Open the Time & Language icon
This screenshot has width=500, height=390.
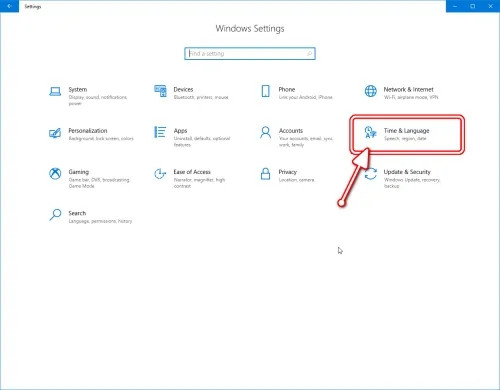pos(370,132)
